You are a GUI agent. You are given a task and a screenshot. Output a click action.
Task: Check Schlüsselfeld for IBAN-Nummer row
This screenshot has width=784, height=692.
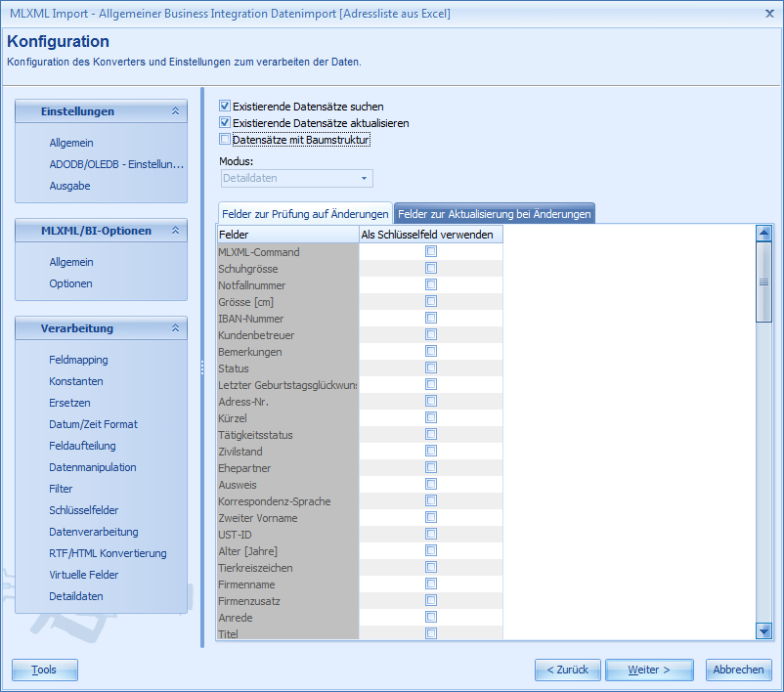click(x=430, y=318)
